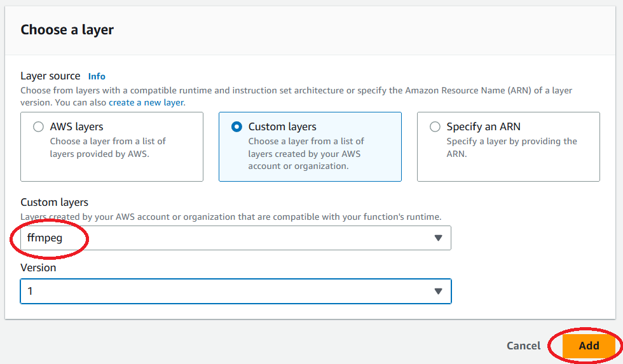Click the orange Add button
The image size is (623, 364).
coord(589,346)
